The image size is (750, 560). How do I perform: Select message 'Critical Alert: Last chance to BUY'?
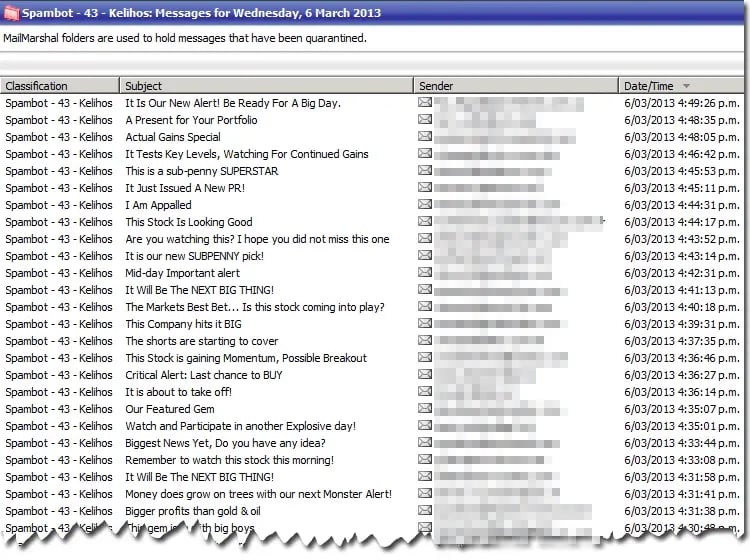point(203,375)
